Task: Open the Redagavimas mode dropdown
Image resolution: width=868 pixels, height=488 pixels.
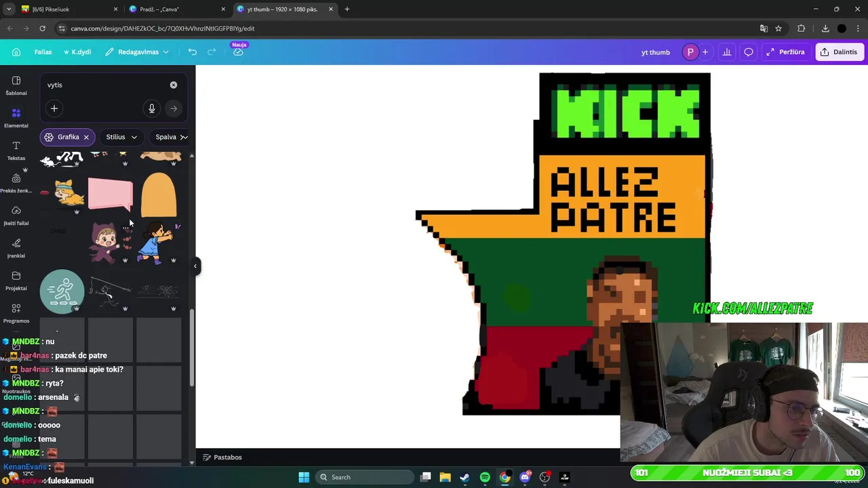Action: pos(137,52)
